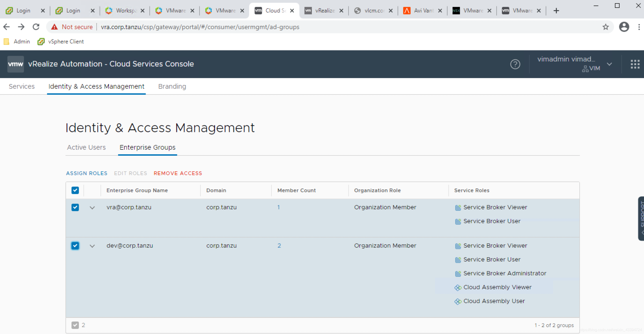Expand the dev@corp.tanzu group row
Viewport: 644px width, 334px height.
[x=92, y=246]
